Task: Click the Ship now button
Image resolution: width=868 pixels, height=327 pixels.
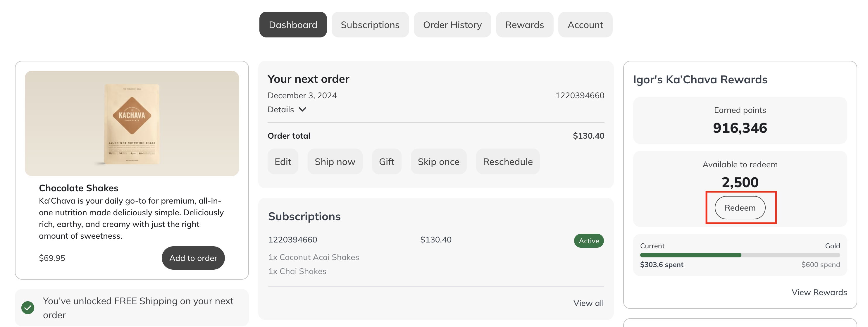Action: [x=335, y=161]
